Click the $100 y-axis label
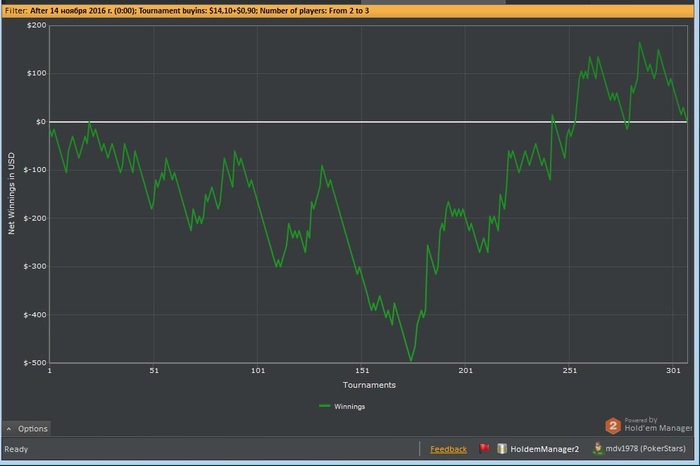This screenshot has width=700, height=466. click(x=37, y=73)
